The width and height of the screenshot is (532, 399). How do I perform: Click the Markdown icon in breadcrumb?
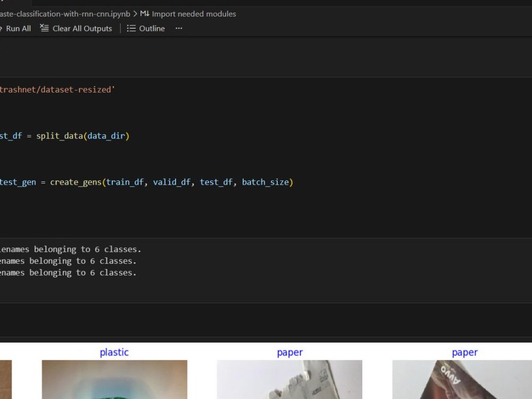point(145,14)
